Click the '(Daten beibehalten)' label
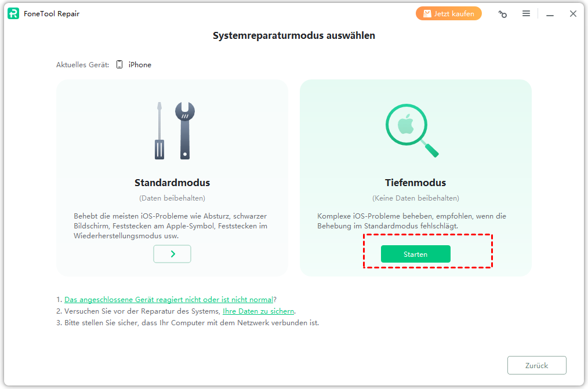 172,198
